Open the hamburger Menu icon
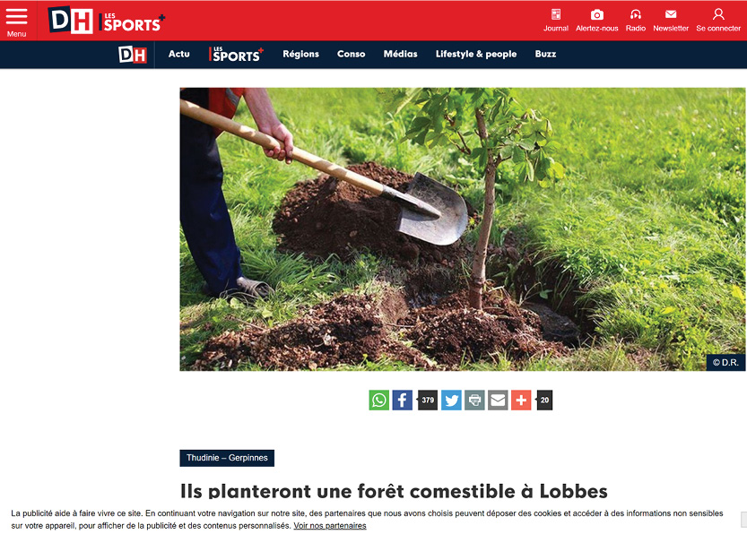Screen dimensions: 747x560 [16, 17]
